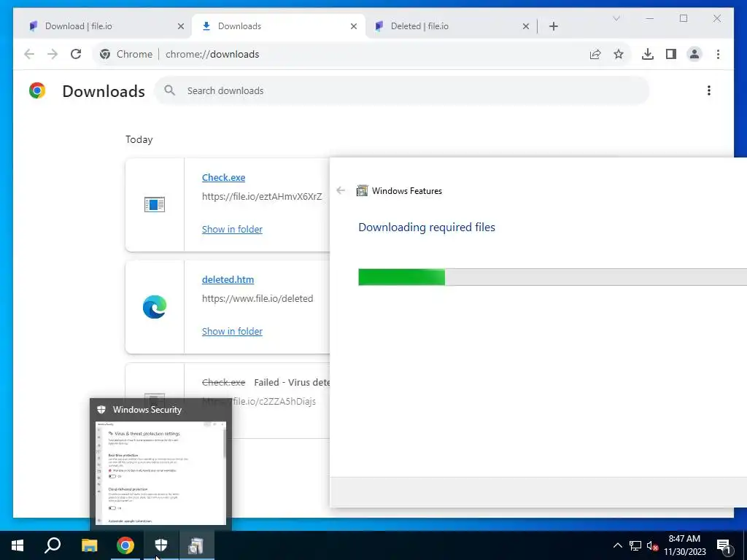Screen dimensions: 747x560
Task: Toggle Chrome side panel
Action: [671, 54]
